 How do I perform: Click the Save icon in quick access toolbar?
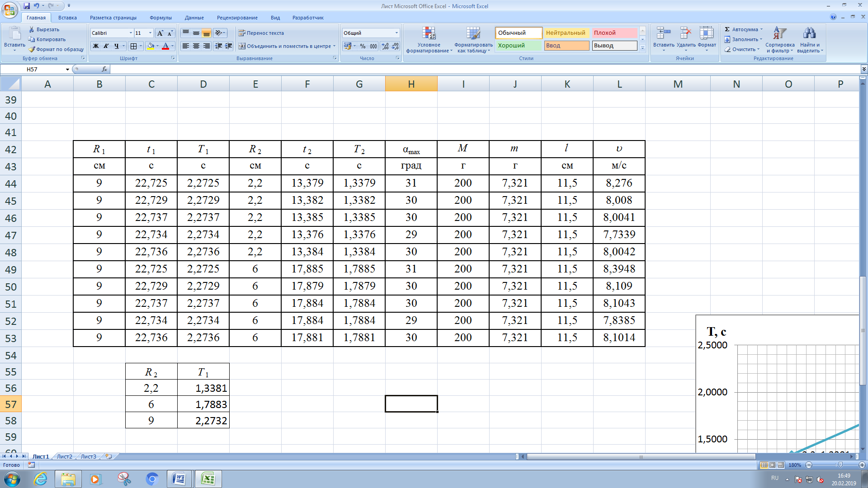tap(27, 6)
